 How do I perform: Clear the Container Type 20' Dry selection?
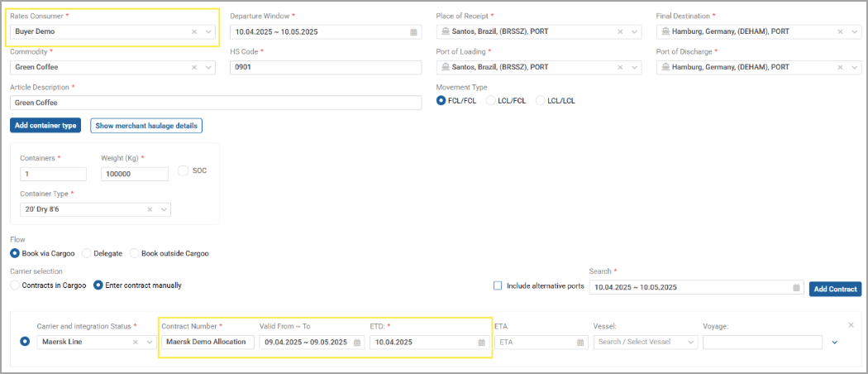click(x=150, y=209)
